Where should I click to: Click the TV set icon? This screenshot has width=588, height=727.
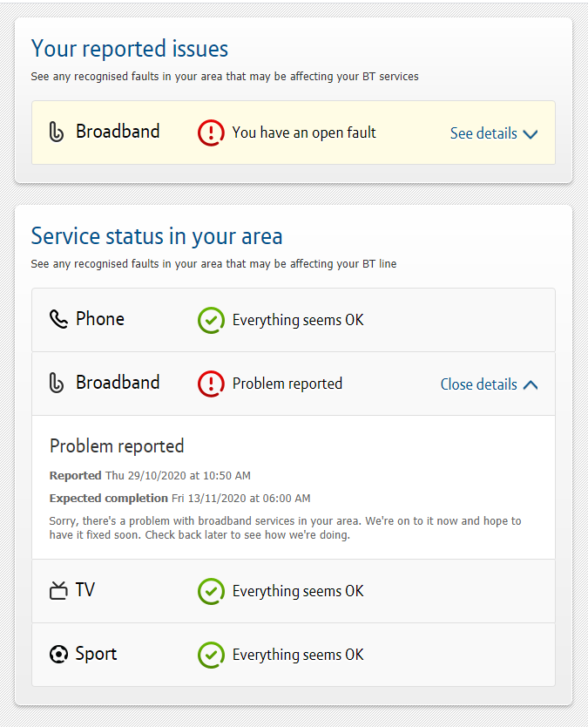[x=58, y=591]
